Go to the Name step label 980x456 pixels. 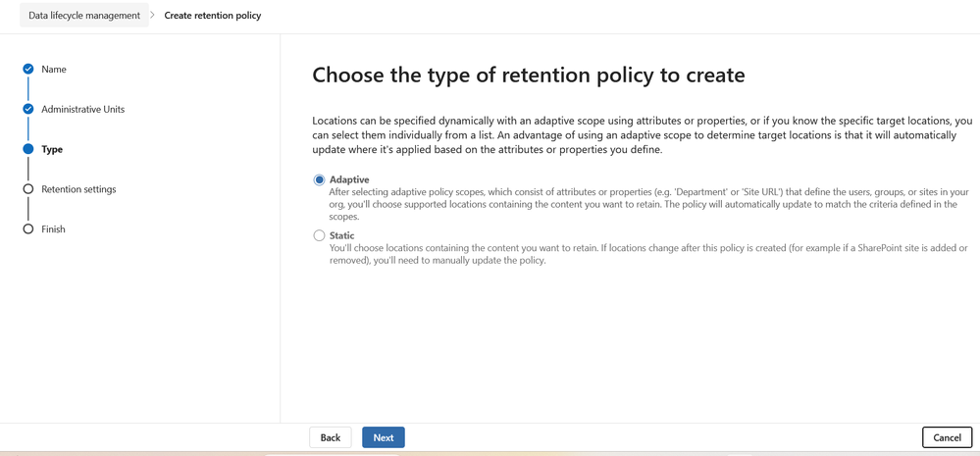[54, 70]
